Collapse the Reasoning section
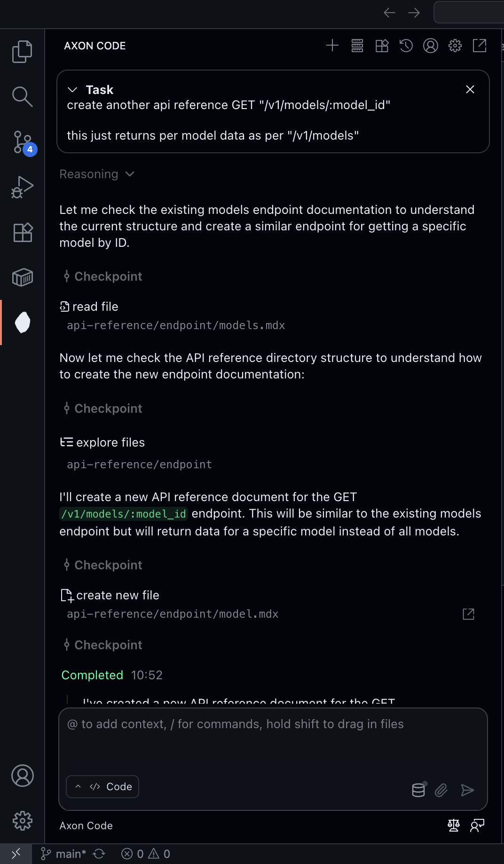 point(130,174)
